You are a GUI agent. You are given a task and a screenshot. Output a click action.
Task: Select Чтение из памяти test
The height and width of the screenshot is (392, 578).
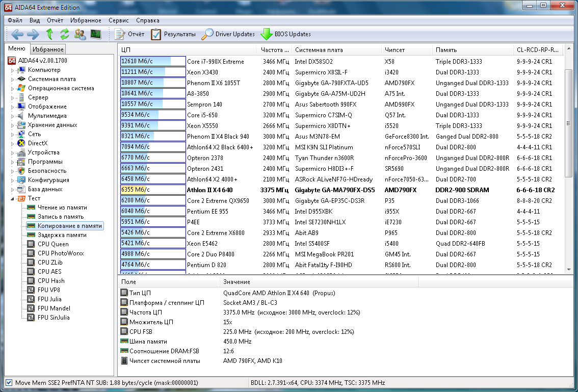click(x=62, y=207)
